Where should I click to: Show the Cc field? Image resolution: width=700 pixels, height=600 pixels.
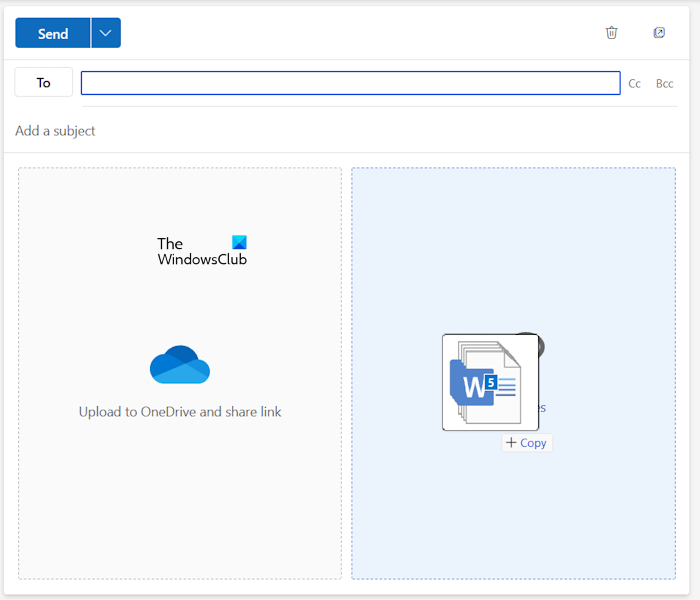(x=634, y=84)
